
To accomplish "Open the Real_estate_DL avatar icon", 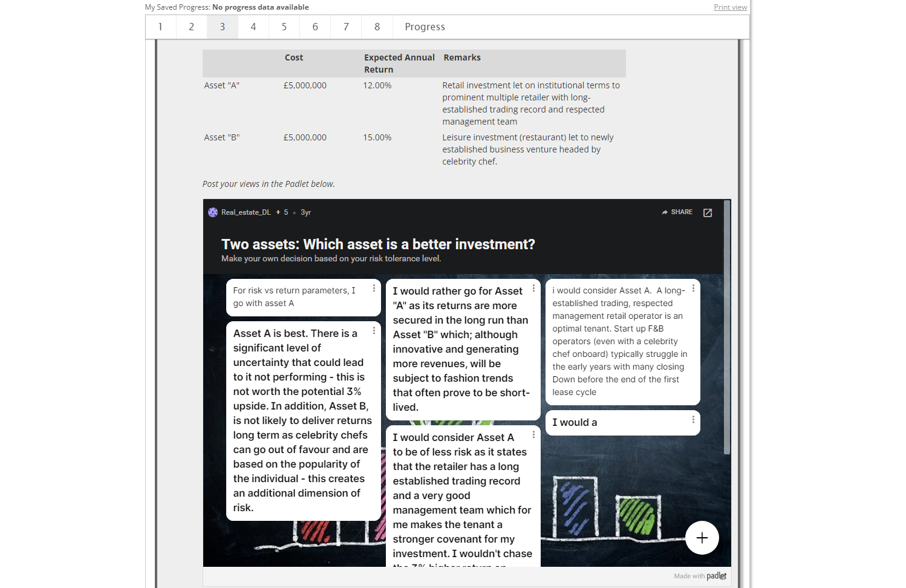I will click(213, 212).
